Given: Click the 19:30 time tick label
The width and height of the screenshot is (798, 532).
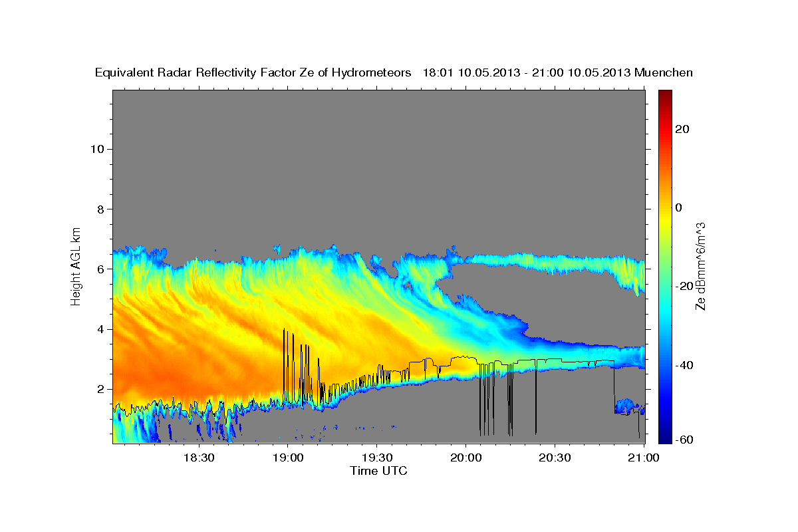Looking at the screenshot, I should 376,458.
